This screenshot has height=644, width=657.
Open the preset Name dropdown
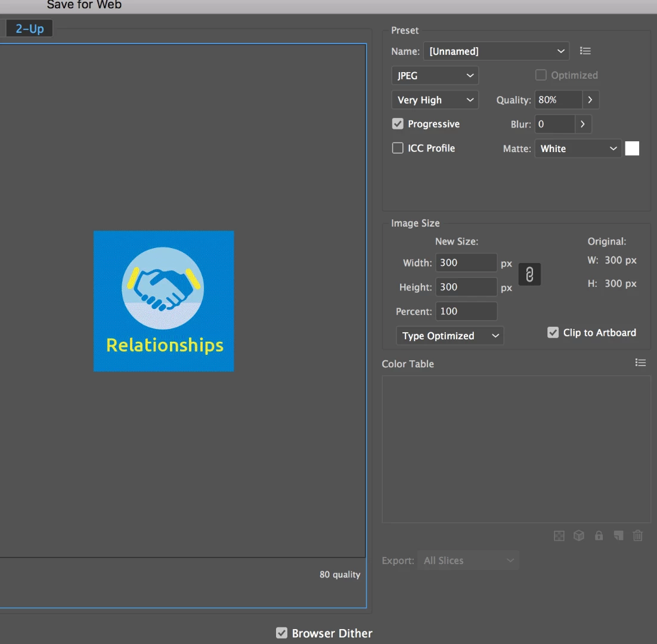coord(496,51)
